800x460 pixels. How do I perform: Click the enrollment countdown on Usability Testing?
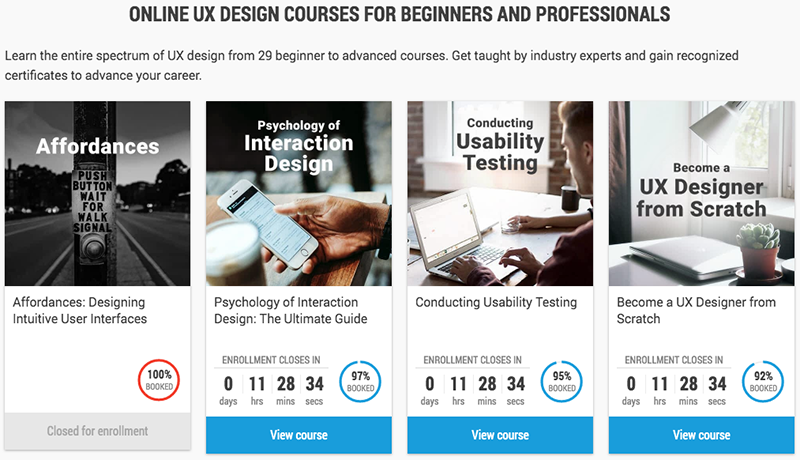pyautogui.click(x=474, y=383)
